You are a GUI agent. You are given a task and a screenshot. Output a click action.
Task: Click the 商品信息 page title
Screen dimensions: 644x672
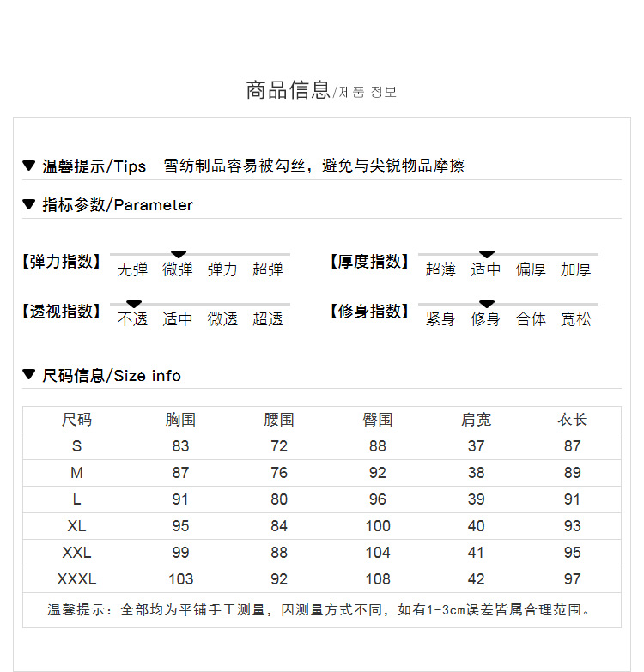[x=288, y=90]
